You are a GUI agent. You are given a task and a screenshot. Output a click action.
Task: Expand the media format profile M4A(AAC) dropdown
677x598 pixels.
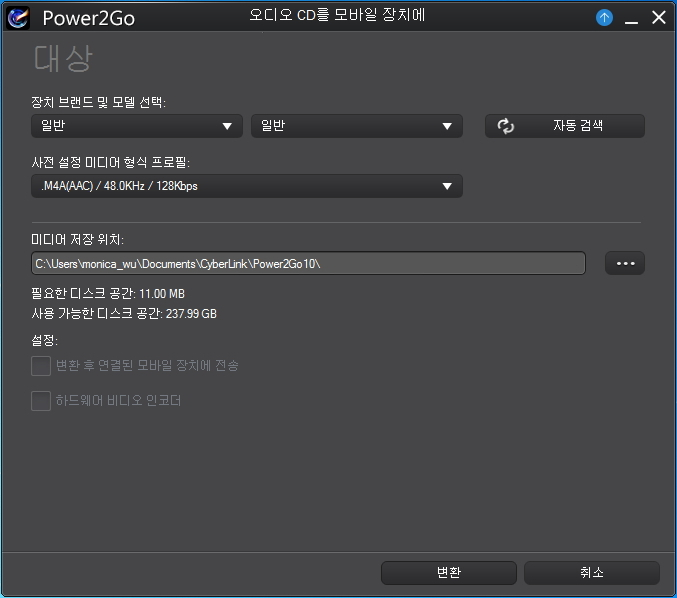pyautogui.click(x=247, y=186)
